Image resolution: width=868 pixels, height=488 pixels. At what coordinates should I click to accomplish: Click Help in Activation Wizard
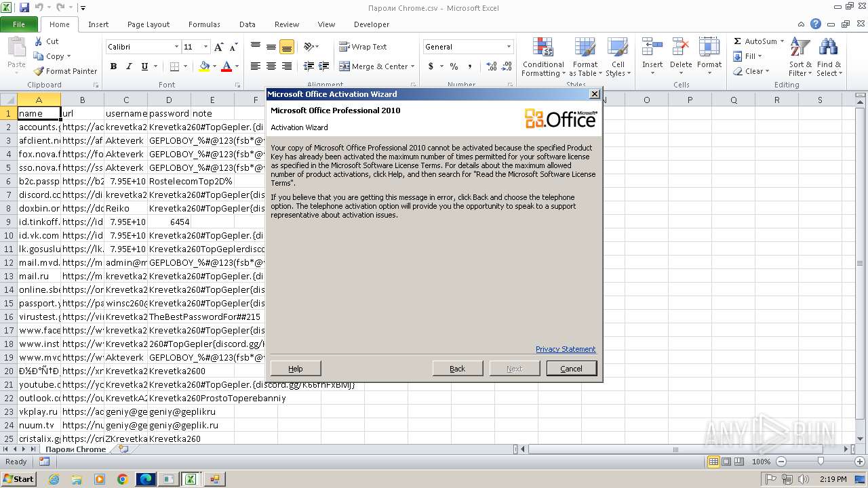pos(296,369)
